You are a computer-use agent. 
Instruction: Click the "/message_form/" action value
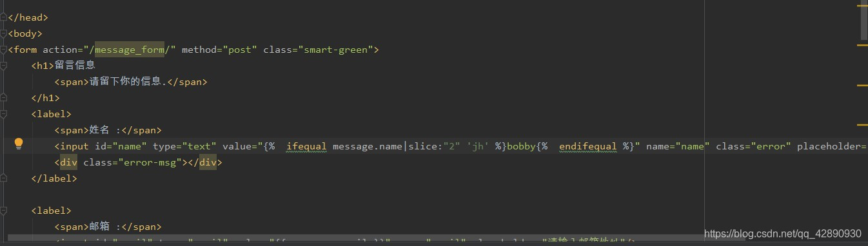pos(130,50)
